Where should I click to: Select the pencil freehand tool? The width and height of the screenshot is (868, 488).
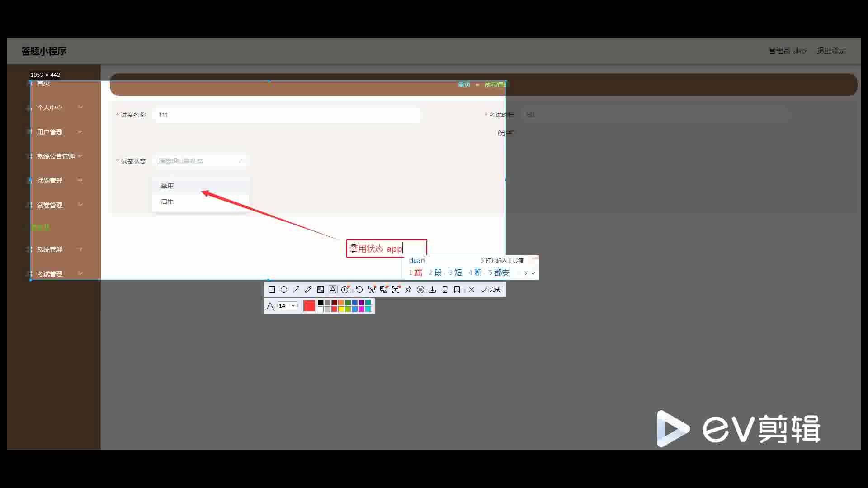coord(308,290)
